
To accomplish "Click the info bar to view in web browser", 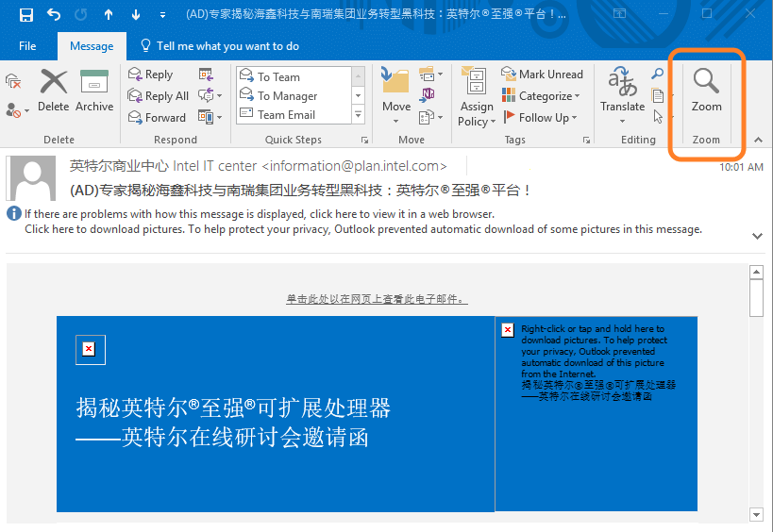I will (x=260, y=214).
